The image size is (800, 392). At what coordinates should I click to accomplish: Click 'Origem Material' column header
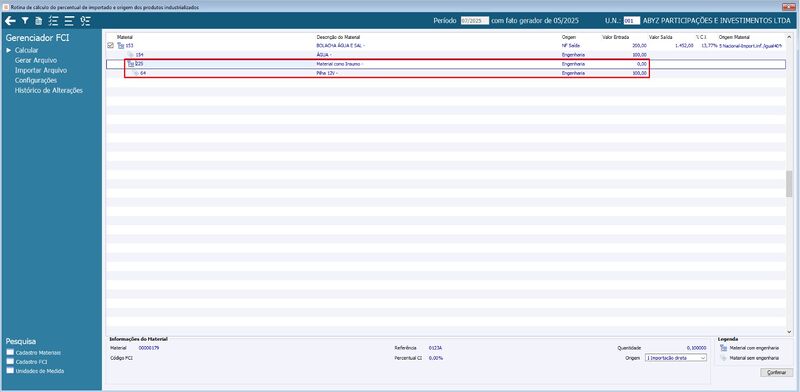click(735, 37)
